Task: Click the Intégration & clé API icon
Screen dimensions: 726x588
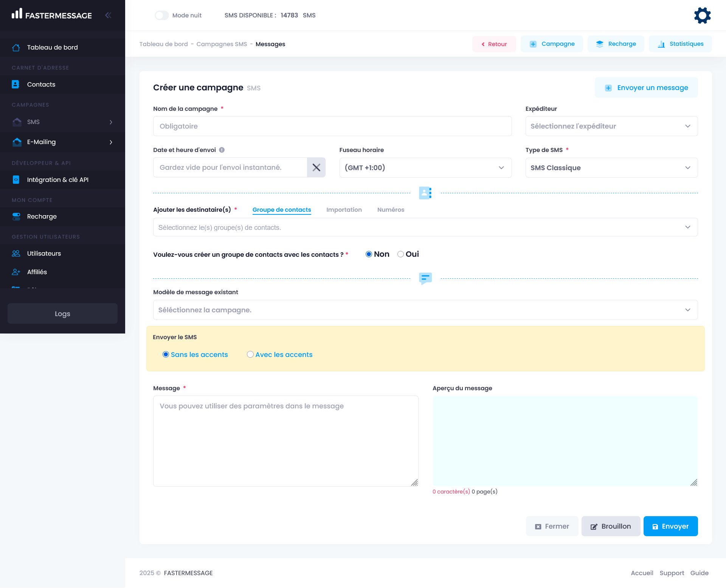Action: (16, 180)
